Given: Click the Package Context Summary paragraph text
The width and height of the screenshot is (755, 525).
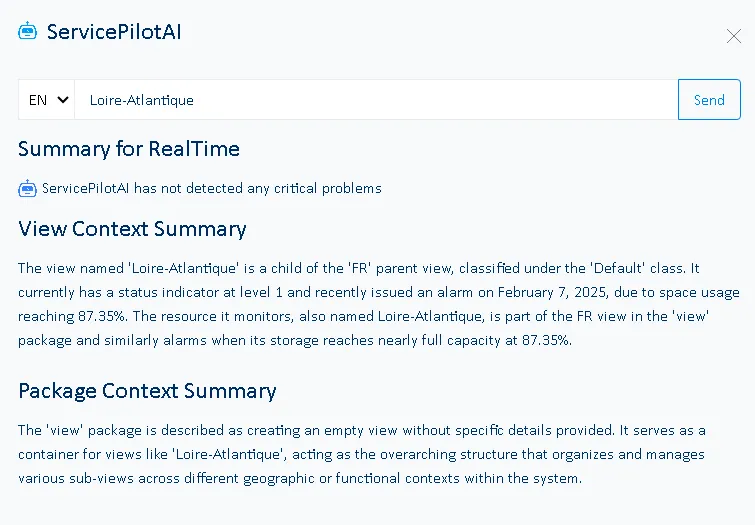Looking at the screenshot, I should click(x=362, y=454).
